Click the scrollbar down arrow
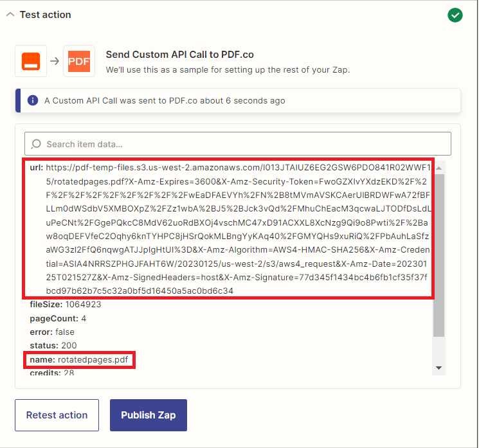 click(x=439, y=368)
